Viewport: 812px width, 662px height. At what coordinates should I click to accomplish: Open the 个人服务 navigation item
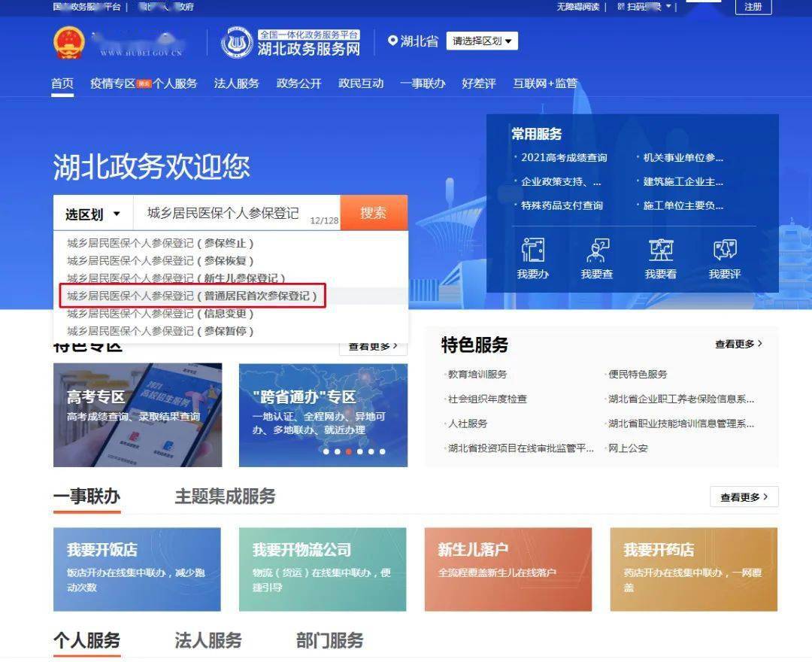(x=175, y=84)
